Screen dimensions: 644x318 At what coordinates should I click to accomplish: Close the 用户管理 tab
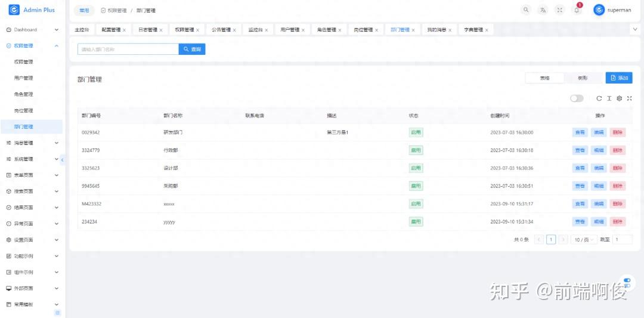pyautogui.click(x=303, y=30)
